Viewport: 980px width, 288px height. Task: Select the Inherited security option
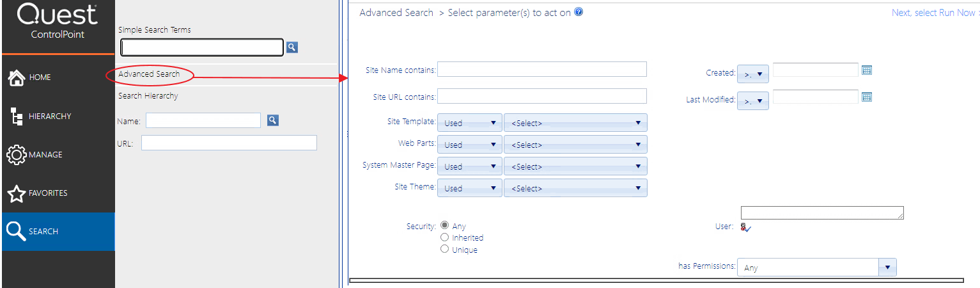(445, 237)
